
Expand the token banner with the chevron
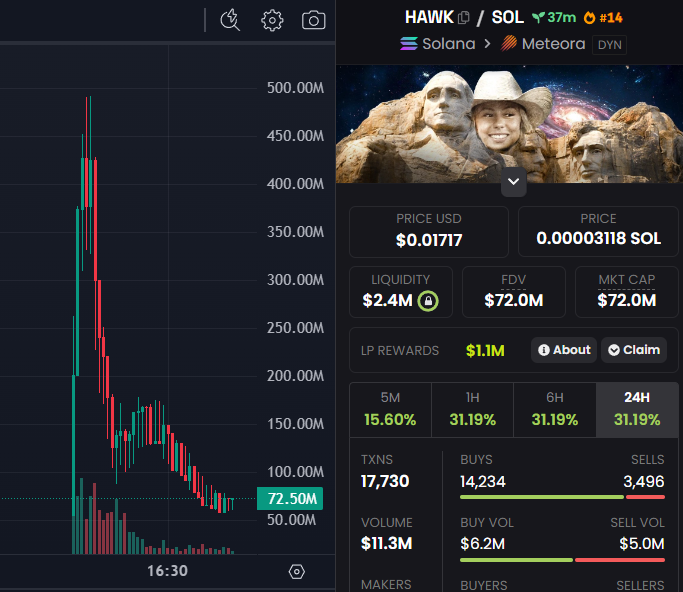point(514,181)
